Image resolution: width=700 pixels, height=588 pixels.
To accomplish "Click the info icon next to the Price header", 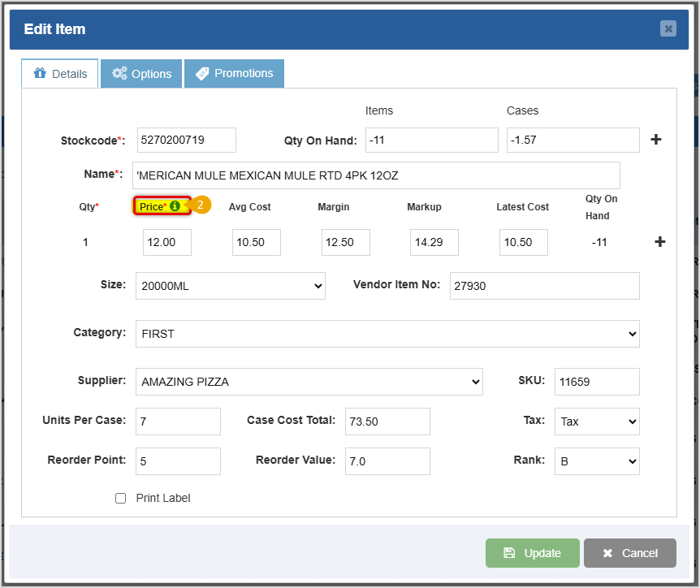I will [x=176, y=205].
